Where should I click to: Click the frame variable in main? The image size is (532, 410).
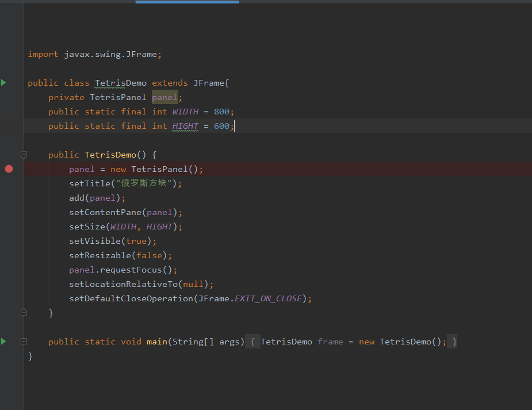[x=330, y=342]
